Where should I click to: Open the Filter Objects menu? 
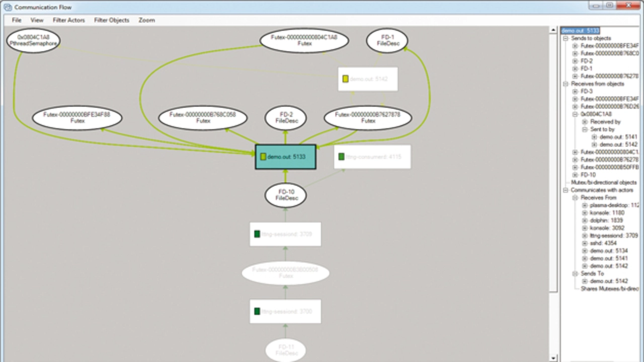[112, 20]
